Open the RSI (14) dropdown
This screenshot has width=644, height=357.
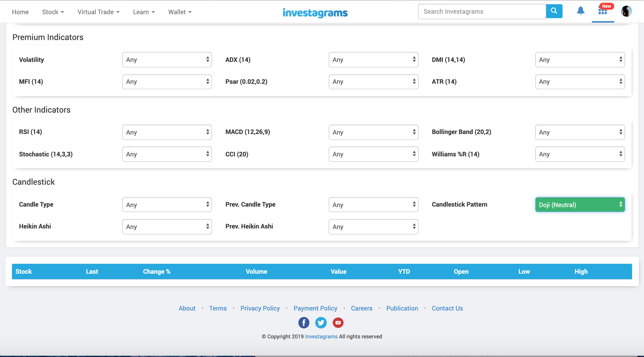click(167, 132)
